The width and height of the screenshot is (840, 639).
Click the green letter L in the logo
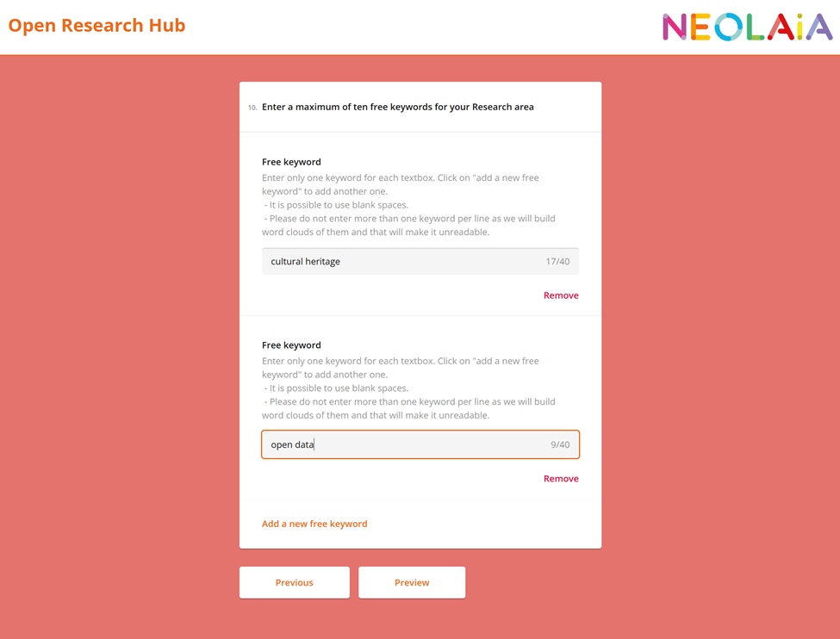point(756,28)
